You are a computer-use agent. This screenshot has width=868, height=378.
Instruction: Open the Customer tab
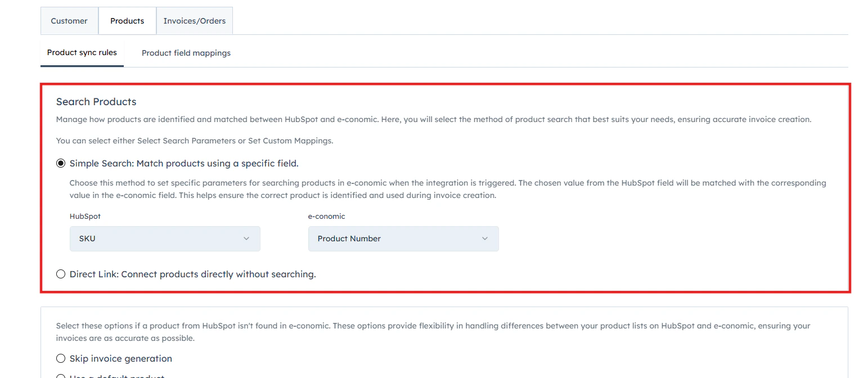(x=69, y=21)
